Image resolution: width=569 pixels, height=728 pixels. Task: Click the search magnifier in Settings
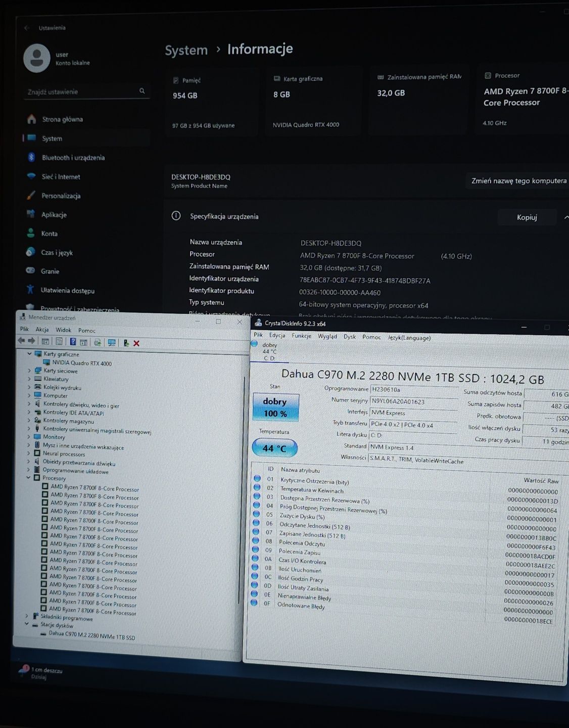tap(142, 91)
